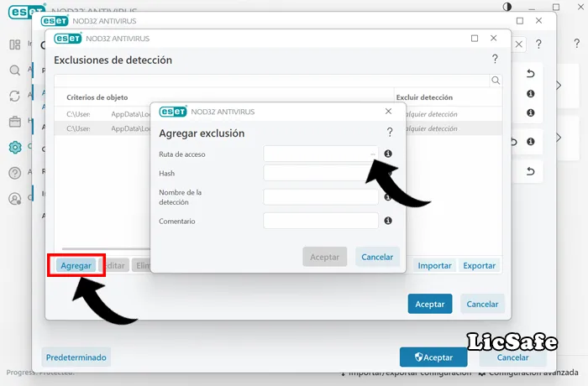The width and height of the screenshot is (588, 386).
Task: Click the bottom revert arrow in settings panel
Action: pyautogui.click(x=530, y=172)
